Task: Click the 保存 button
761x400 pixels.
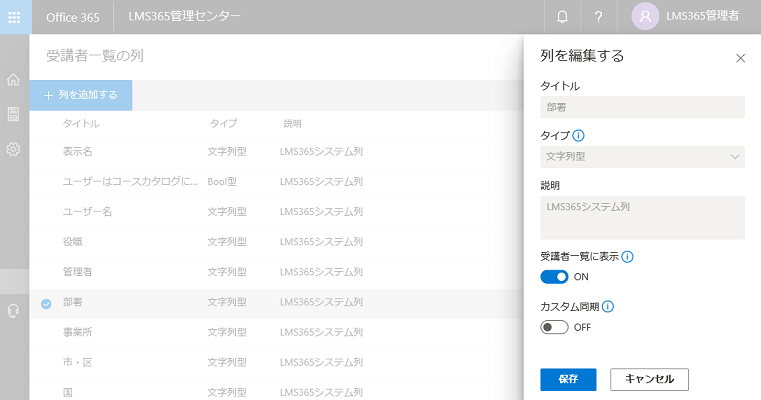Action: pos(568,379)
